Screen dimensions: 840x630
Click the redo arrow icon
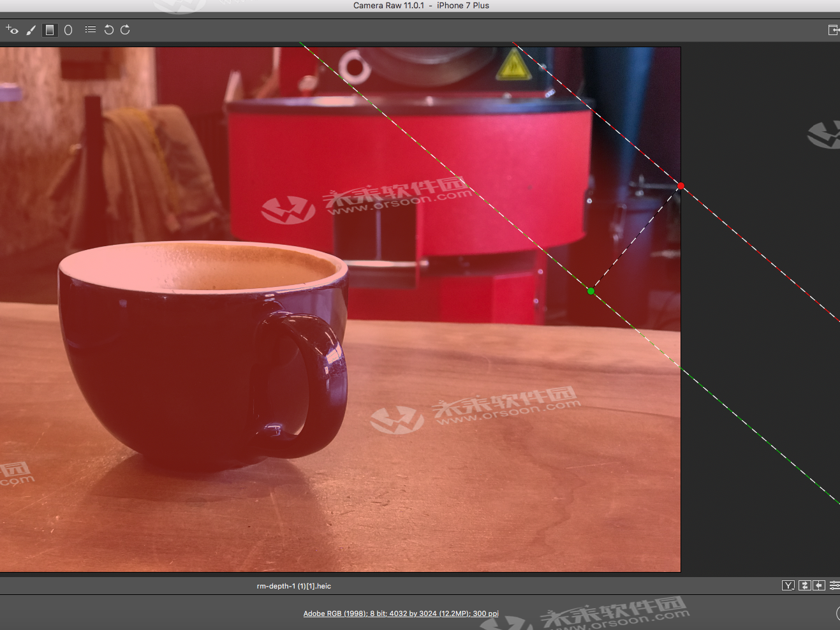coord(125,29)
